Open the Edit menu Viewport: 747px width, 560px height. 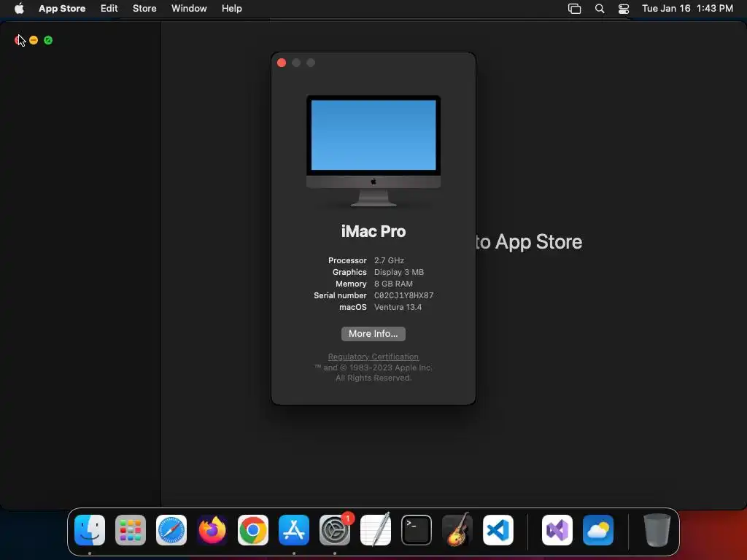pos(109,8)
